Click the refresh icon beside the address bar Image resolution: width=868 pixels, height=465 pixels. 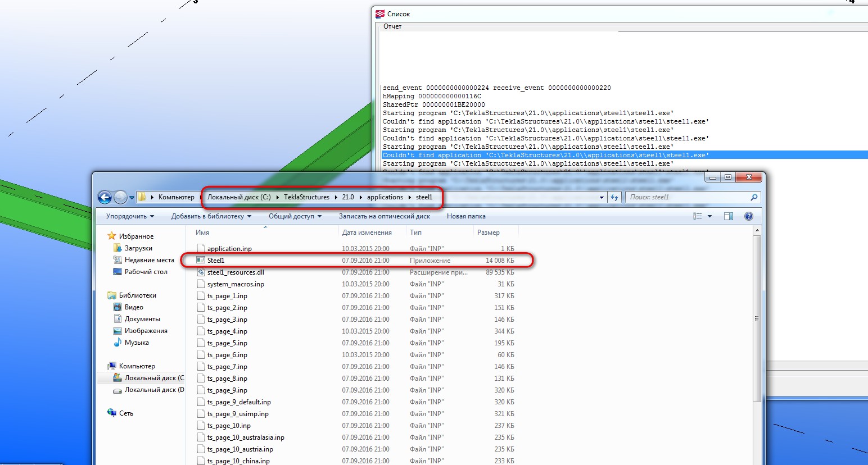click(x=614, y=197)
